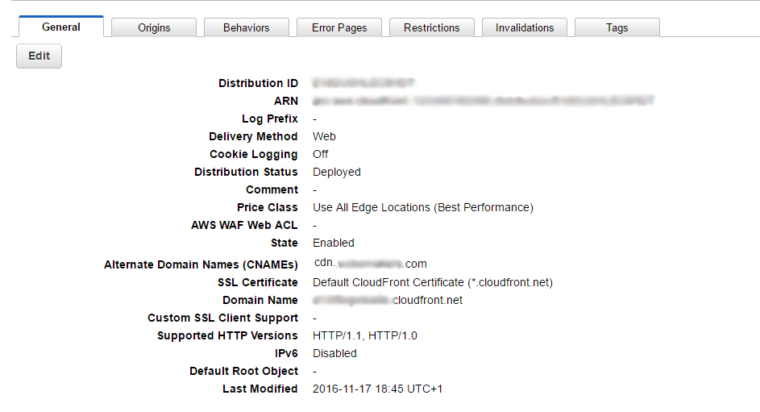The width and height of the screenshot is (760, 412).
Task: Click the blurred ARN value
Action: click(483, 101)
